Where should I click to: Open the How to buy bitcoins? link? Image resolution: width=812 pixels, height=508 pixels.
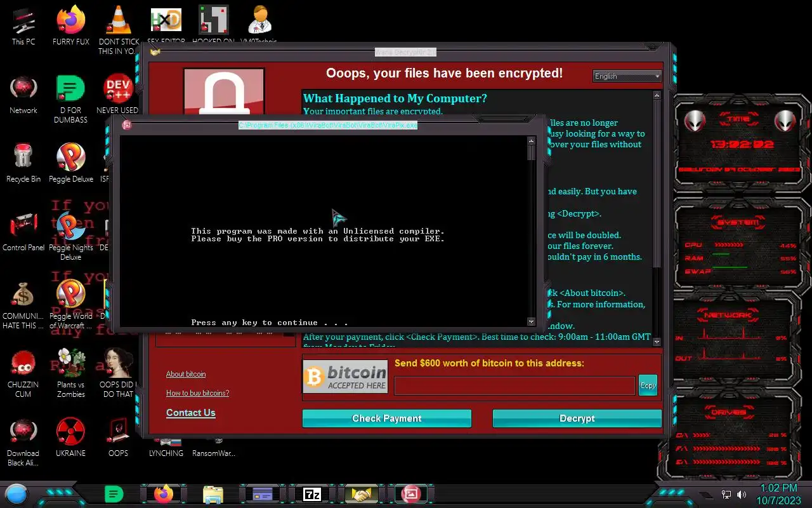click(197, 393)
